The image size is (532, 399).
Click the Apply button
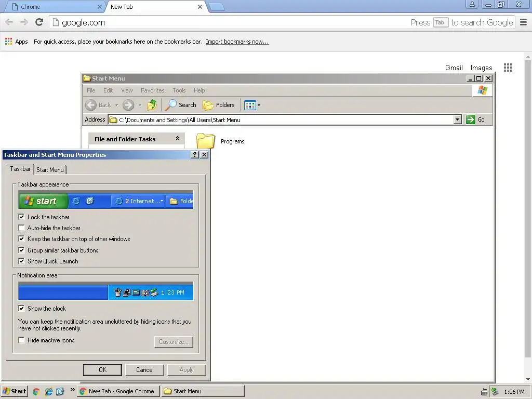187,370
